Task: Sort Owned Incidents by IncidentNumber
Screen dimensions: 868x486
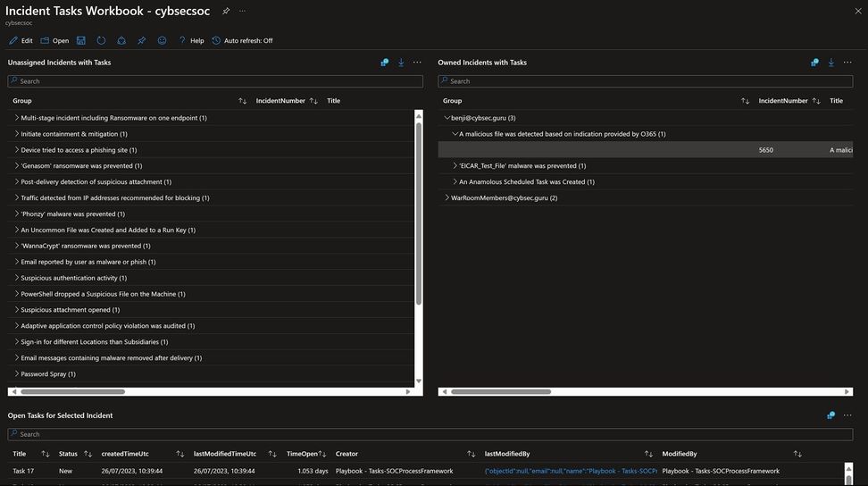Action: point(816,101)
